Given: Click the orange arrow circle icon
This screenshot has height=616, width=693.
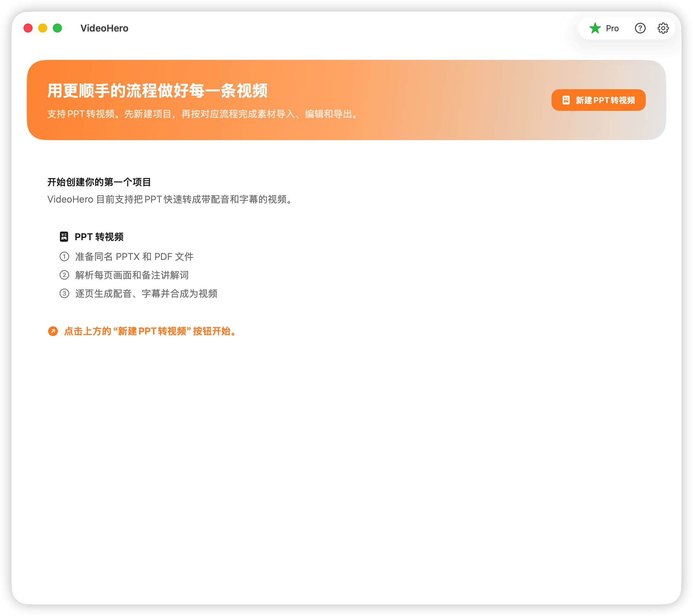Looking at the screenshot, I should click(53, 331).
